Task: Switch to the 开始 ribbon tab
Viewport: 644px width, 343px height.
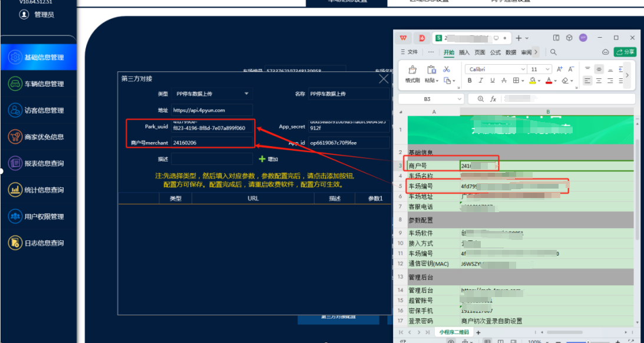Action: pyautogui.click(x=449, y=52)
